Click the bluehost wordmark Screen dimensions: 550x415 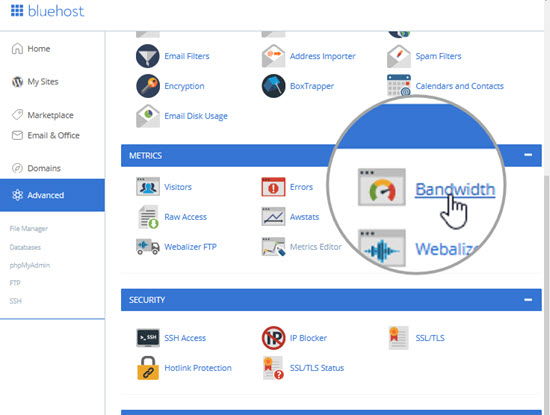pyautogui.click(x=56, y=11)
